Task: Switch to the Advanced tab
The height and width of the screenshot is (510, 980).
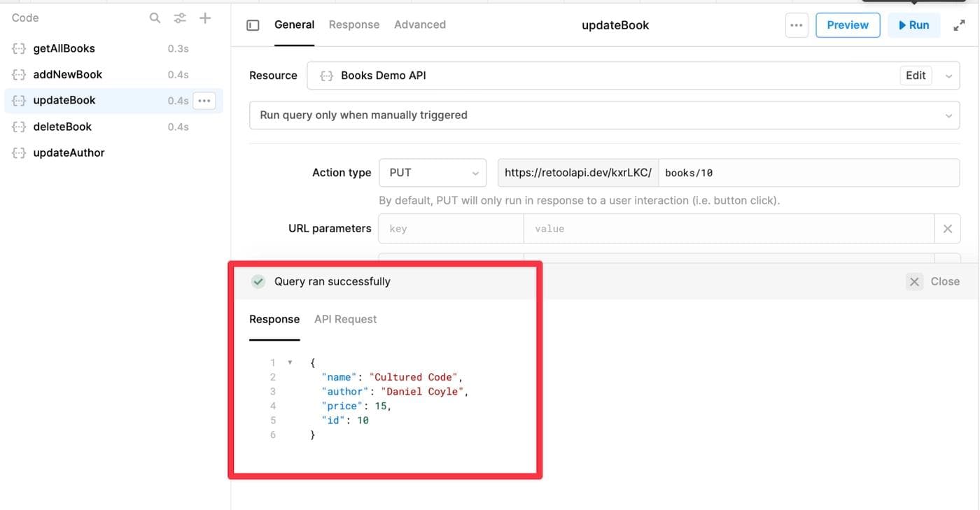Action: coord(419,24)
